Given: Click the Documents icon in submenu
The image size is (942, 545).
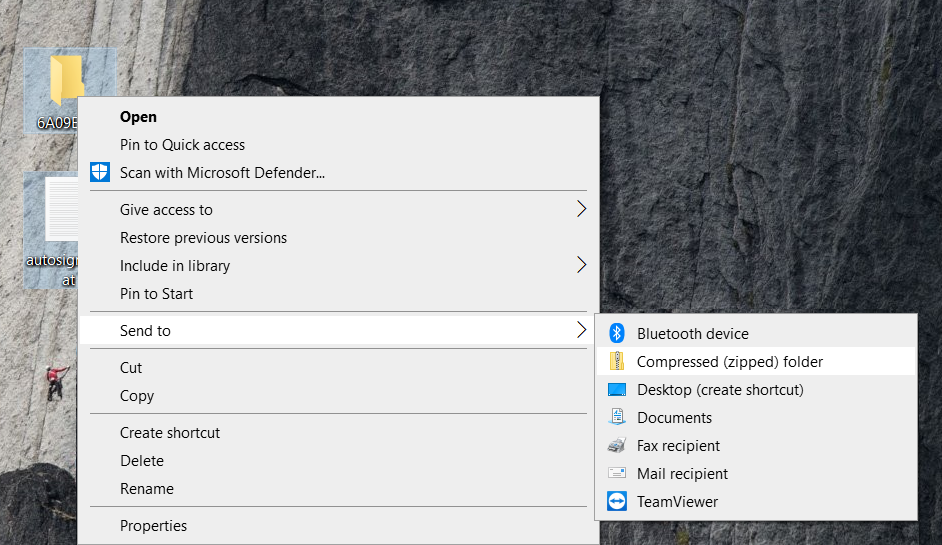Looking at the screenshot, I should pos(617,418).
